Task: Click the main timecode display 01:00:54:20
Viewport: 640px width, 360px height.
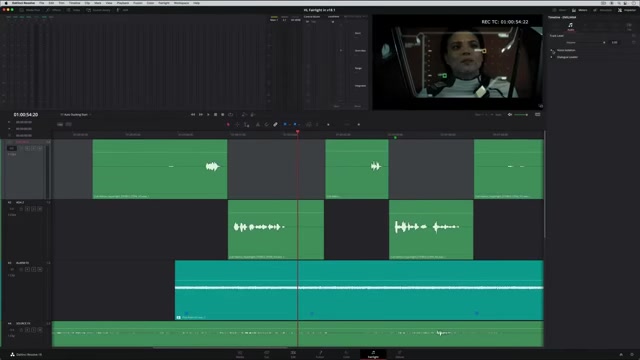Action: (26, 115)
